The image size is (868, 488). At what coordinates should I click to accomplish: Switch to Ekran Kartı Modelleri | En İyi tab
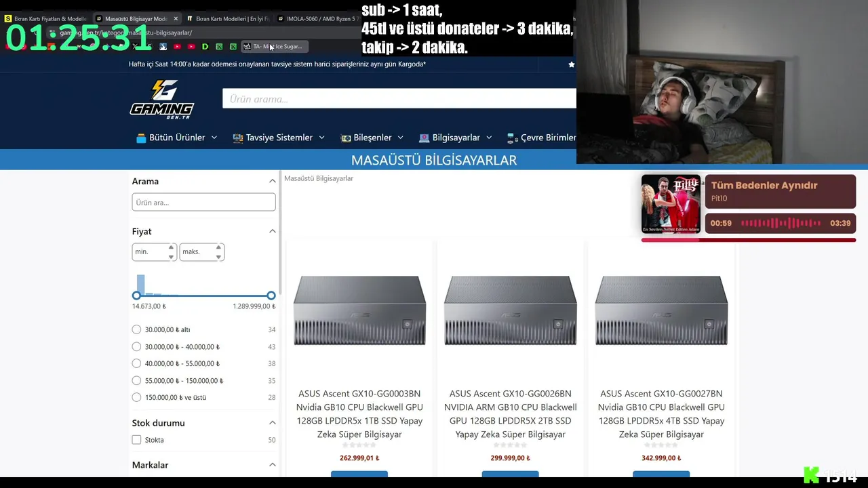227,19
